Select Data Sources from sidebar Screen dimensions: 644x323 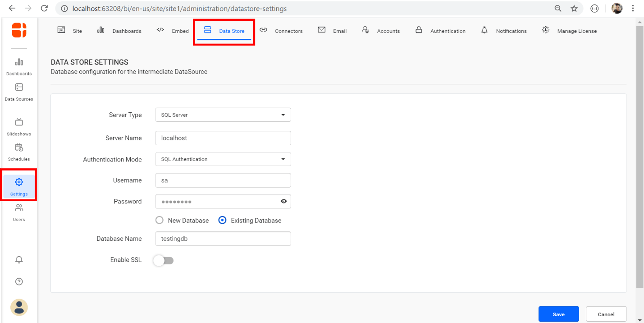[x=18, y=92]
